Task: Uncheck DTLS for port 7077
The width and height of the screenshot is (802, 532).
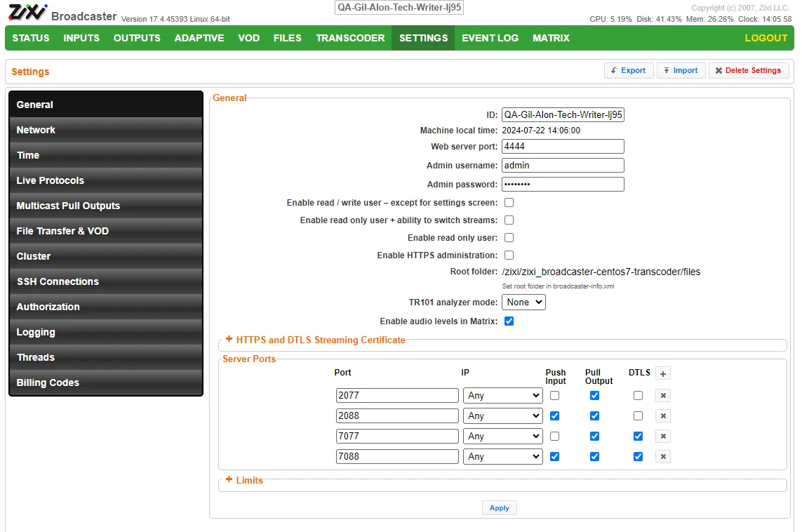Action: [638, 437]
